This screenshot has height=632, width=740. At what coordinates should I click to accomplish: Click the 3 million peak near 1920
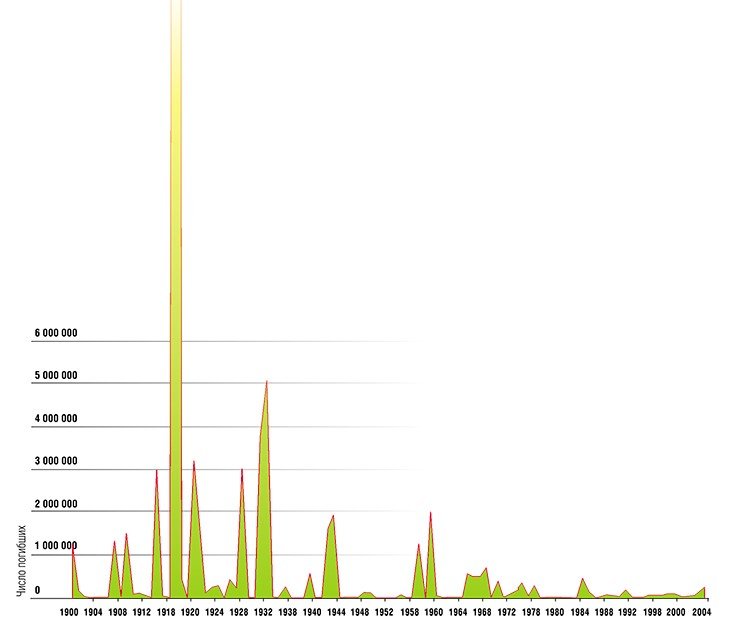[x=195, y=531]
